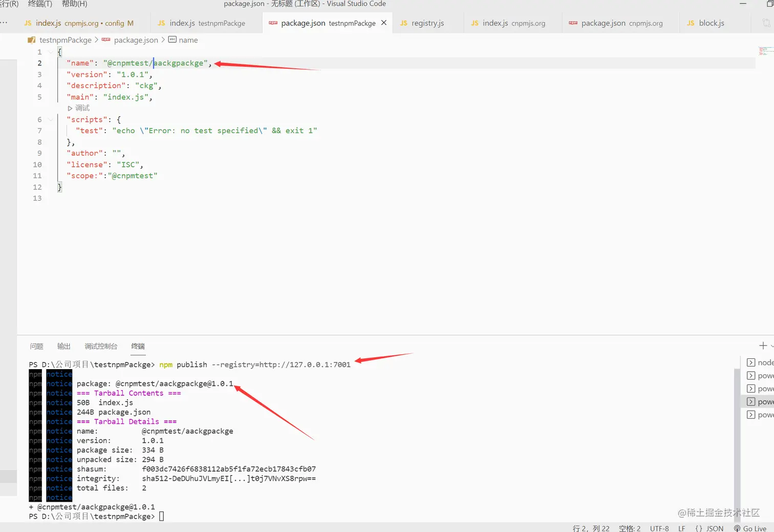Click line number 13 in gutter

click(37, 198)
